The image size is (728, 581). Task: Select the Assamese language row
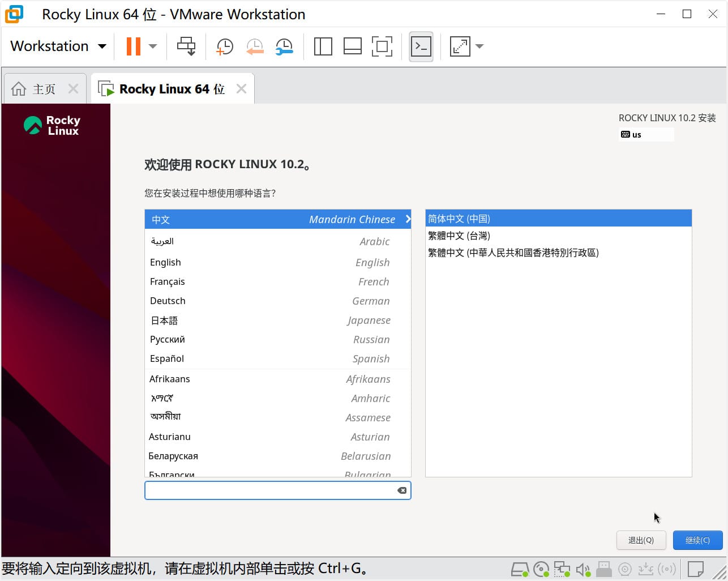[x=278, y=417]
